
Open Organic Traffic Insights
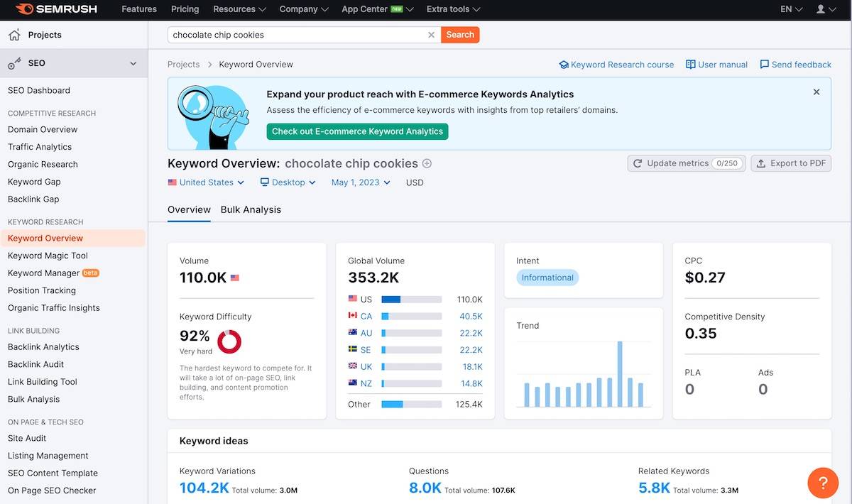click(54, 308)
